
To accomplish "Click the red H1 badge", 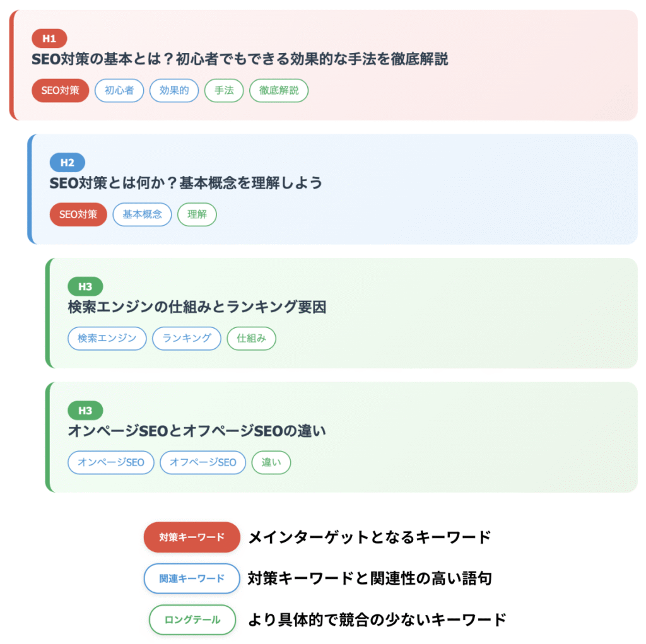I will point(49,38).
